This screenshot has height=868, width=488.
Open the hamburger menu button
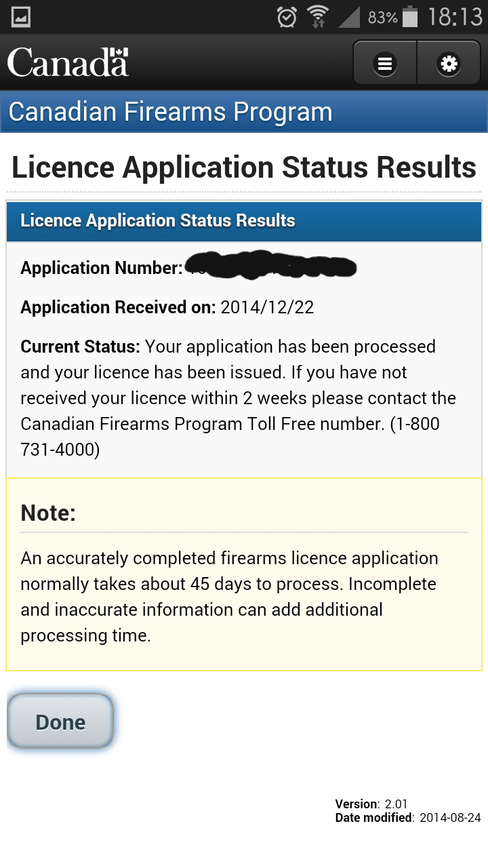pos(385,63)
